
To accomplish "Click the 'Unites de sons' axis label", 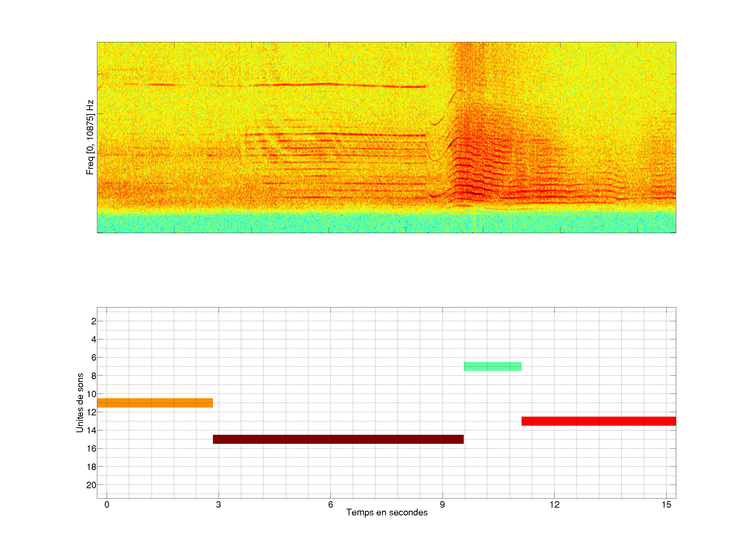I will pos(80,403).
